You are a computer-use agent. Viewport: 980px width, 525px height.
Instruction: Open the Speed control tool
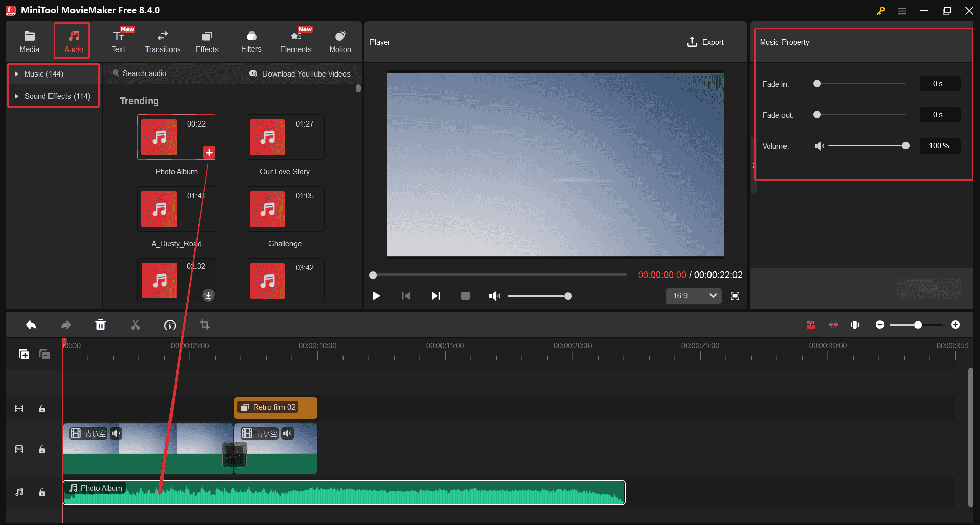tap(170, 324)
